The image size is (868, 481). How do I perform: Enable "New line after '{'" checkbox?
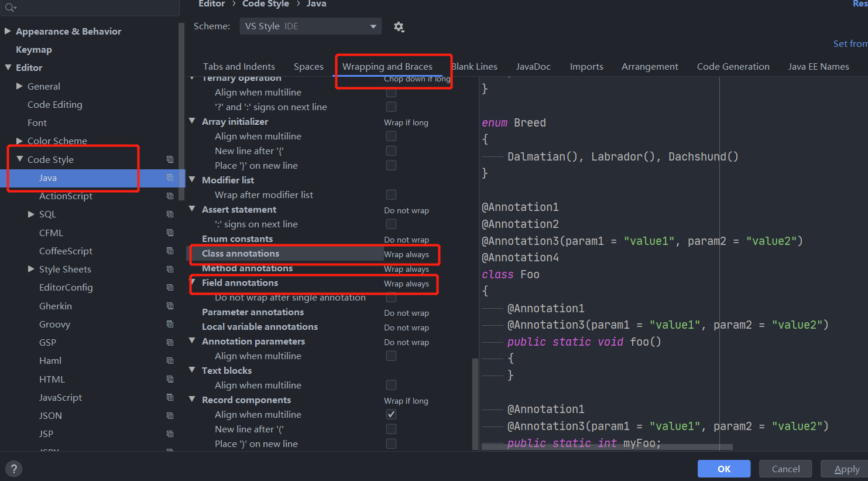[391, 151]
